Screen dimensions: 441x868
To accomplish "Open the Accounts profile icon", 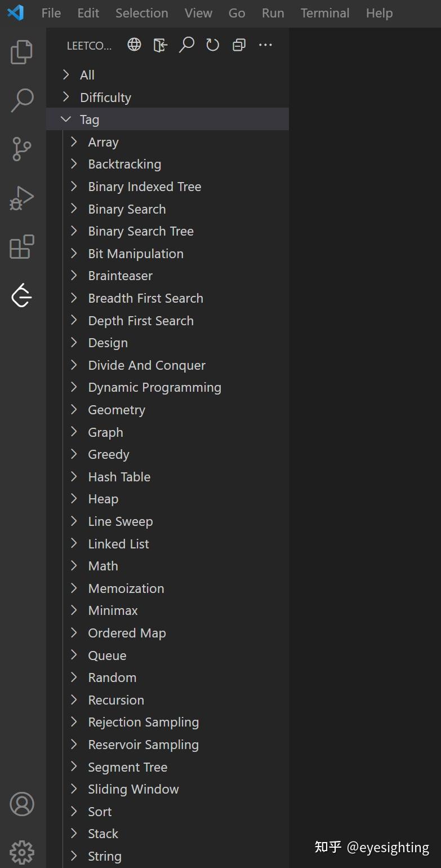I will tap(22, 804).
